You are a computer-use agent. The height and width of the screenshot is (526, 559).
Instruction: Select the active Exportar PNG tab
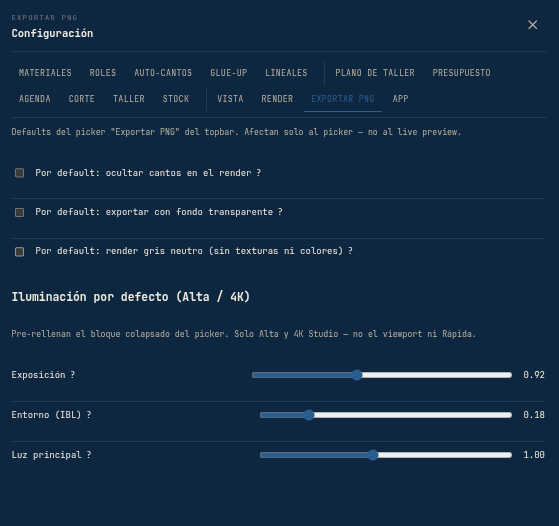(343, 99)
